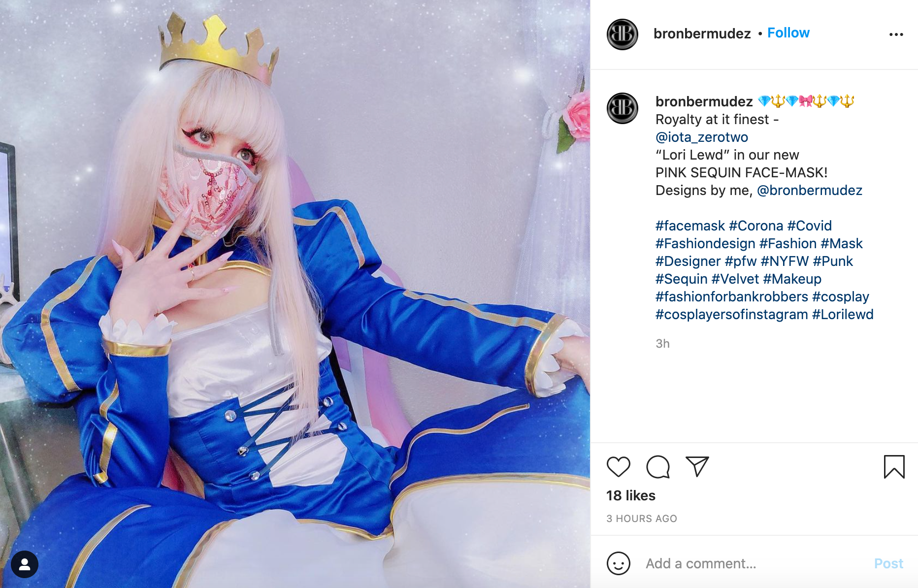Open the #Lorilewd hashtag

pos(843,314)
